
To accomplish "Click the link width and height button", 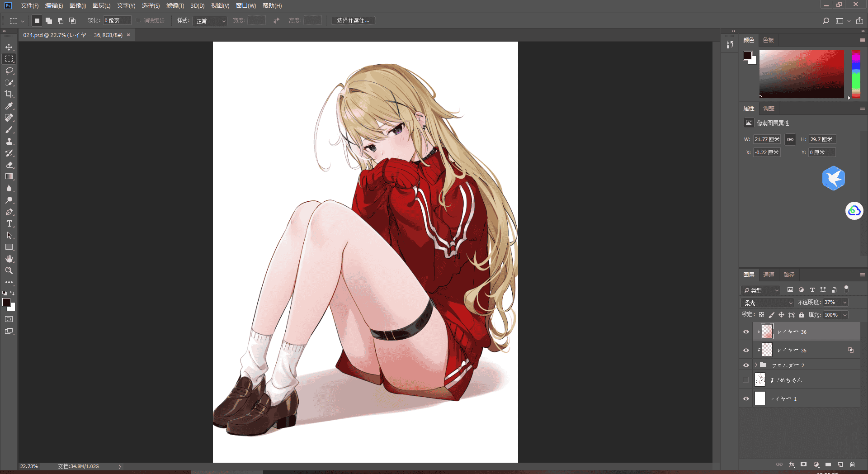I will tap(790, 139).
